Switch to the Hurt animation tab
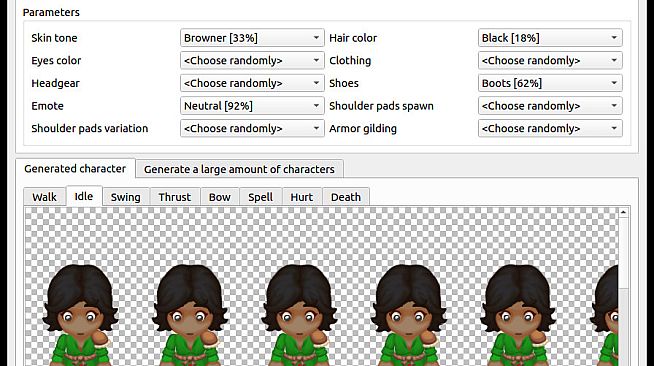This screenshot has height=366, width=654. click(302, 197)
